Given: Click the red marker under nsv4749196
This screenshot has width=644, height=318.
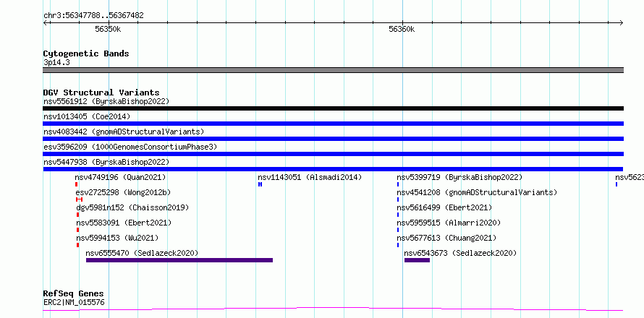Looking at the screenshot, I should [x=77, y=184].
